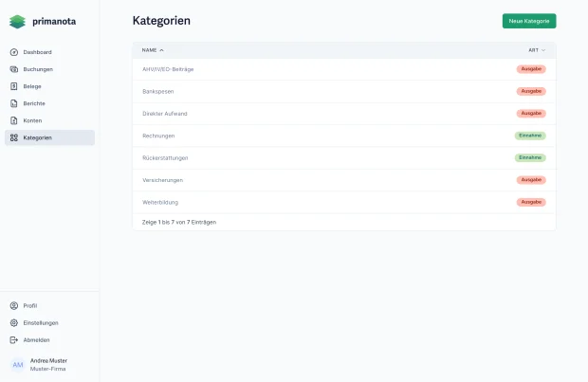The width and height of the screenshot is (588, 382).
Task: Sort table by NAME column arrow
Action: pyautogui.click(x=161, y=50)
